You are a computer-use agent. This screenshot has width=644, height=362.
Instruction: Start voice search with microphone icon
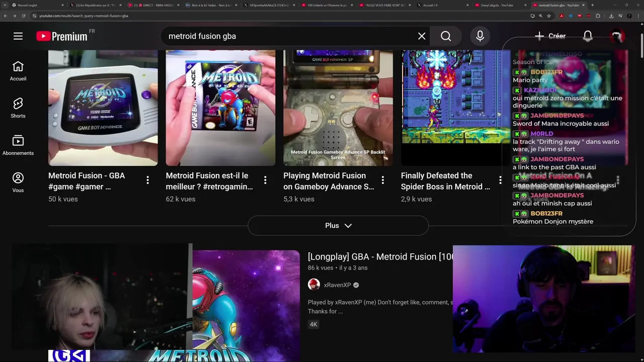tap(480, 36)
